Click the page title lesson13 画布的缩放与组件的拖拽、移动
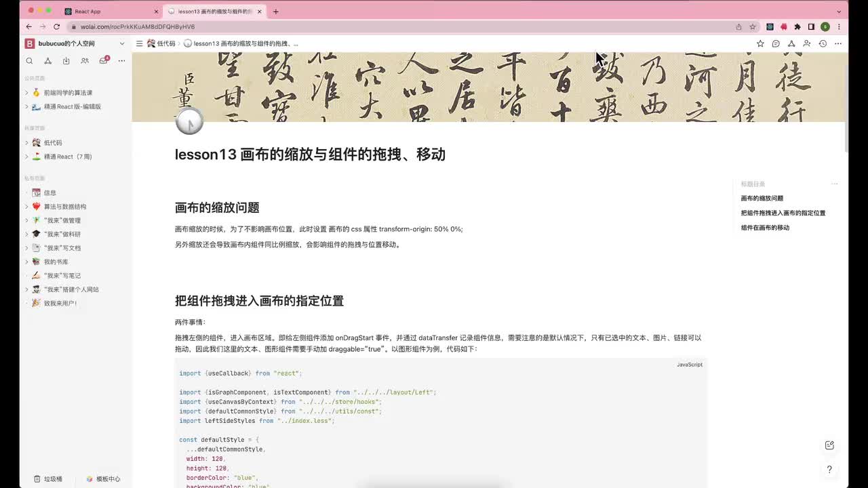 point(310,155)
